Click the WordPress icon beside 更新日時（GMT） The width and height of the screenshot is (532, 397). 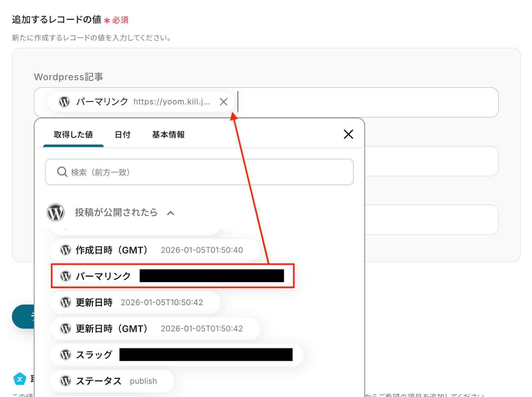click(x=66, y=329)
